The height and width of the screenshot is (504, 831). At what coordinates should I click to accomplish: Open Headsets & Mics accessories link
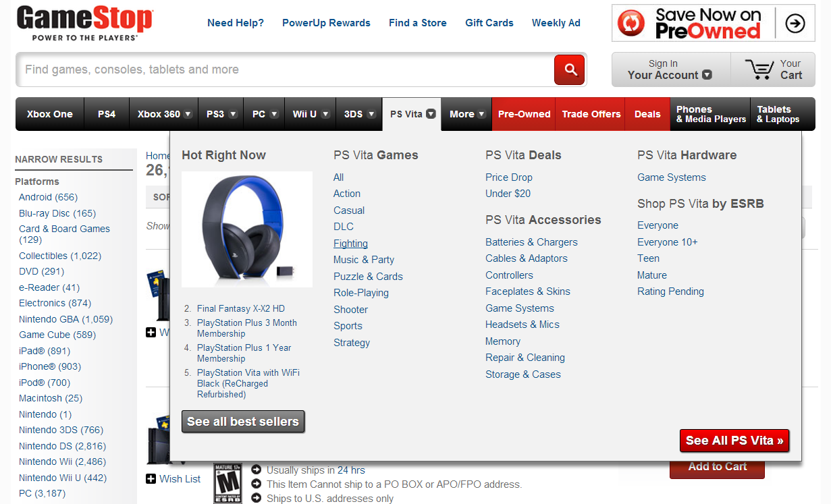tap(522, 325)
